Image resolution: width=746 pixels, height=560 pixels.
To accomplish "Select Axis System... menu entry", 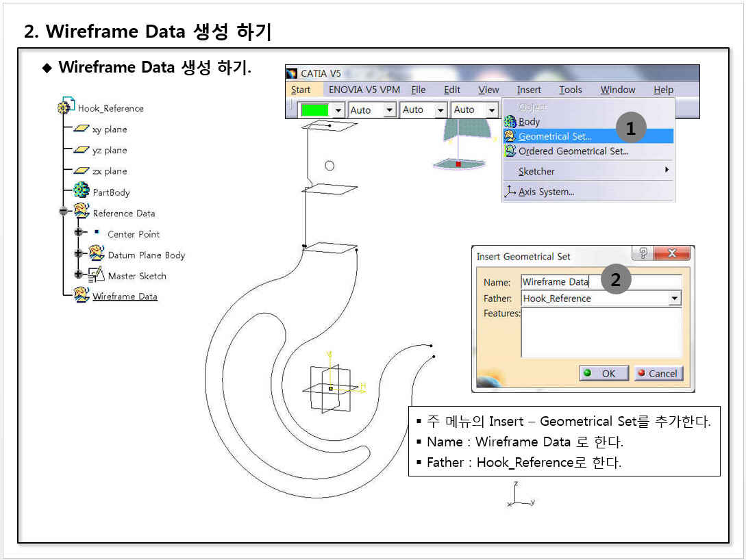I will click(x=545, y=192).
